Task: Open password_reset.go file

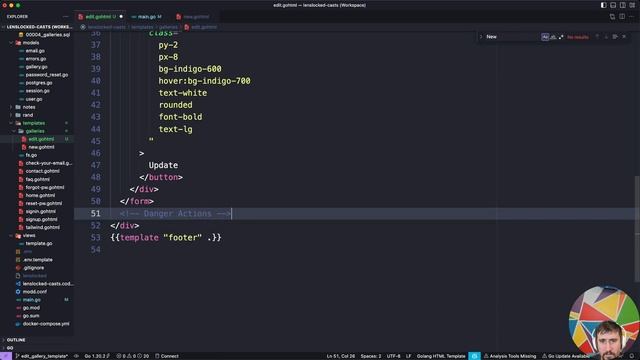Action: coord(47,75)
